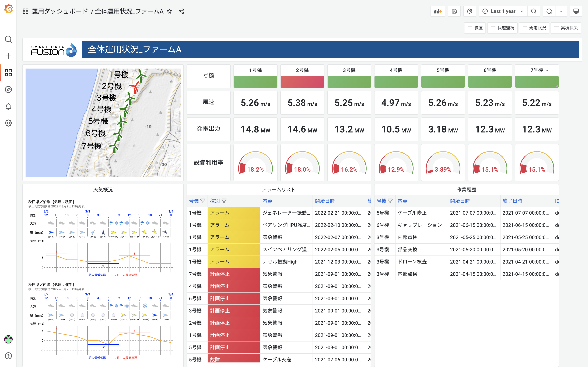The image size is (588, 367).
Task: Expand the refresh interval dropdown arrow
Action: pos(561,11)
